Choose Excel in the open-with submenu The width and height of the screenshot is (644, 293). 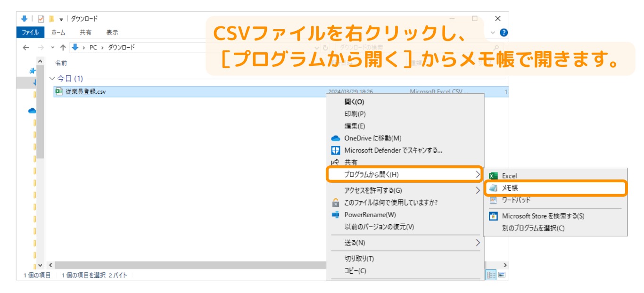tap(509, 176)
